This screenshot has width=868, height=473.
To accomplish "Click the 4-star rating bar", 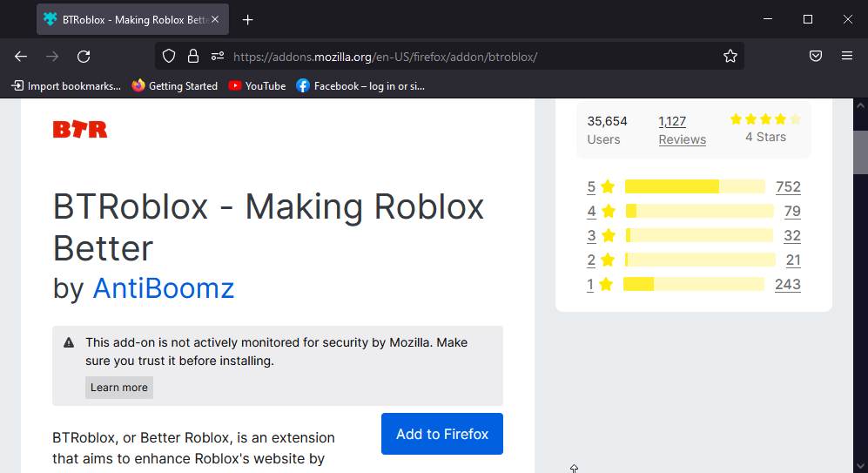I will click(x=700, y=211).
